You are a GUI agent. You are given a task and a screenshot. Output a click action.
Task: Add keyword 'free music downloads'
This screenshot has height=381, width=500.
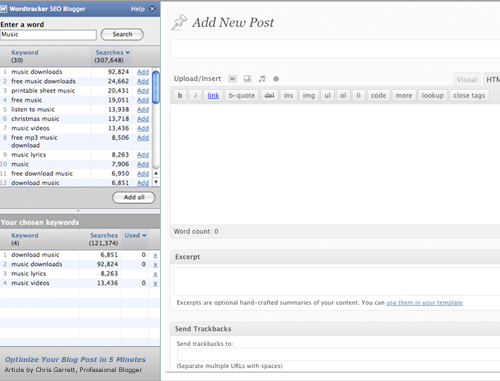[143, 81]
